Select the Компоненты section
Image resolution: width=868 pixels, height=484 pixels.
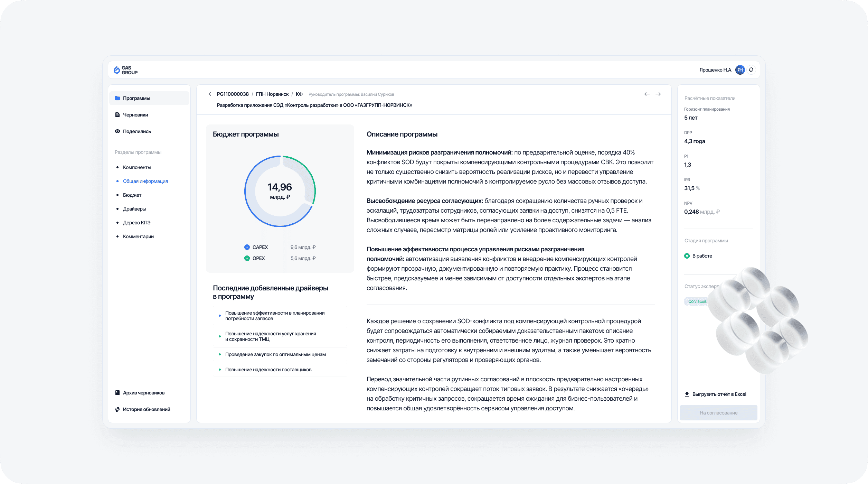click(x=137, y=167)
